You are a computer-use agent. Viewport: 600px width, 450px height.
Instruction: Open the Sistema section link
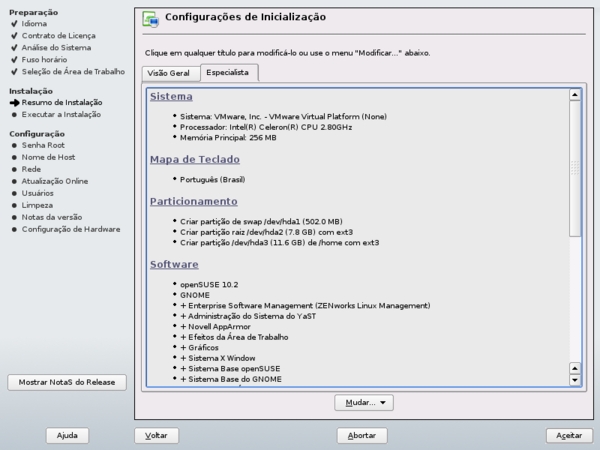pos(171,96)
